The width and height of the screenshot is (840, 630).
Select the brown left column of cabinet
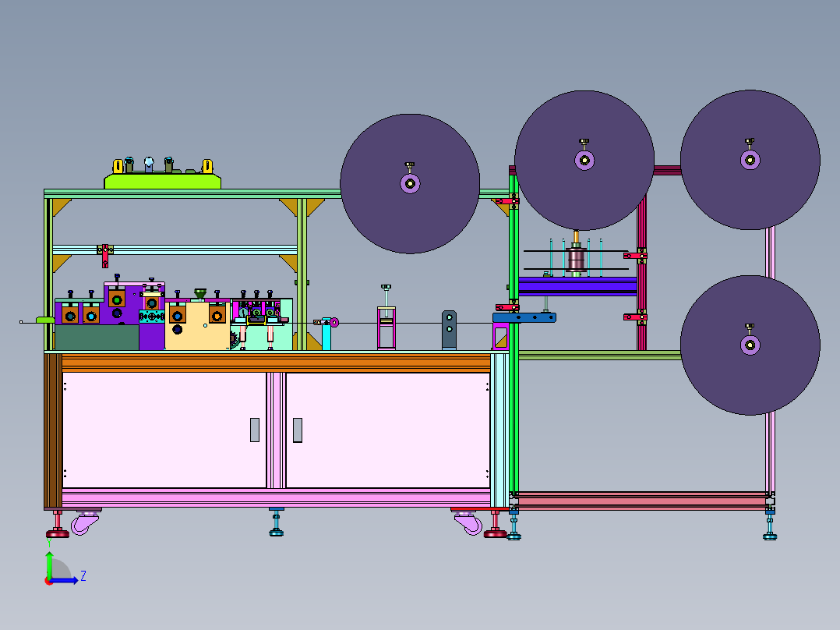(x=53, y=430)
